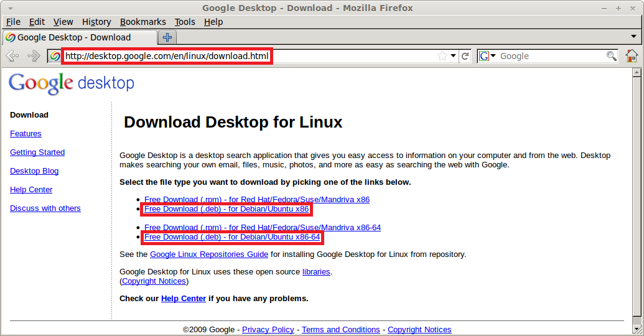Open the History menu
Viewport: 644px width, 336px height.
pyautogui.click(x=96, y=22)
